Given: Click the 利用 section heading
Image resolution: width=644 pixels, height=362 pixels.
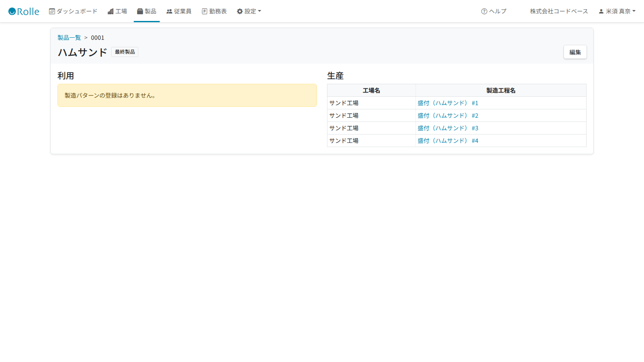Looking at the screenshot, I should point(66,76).
